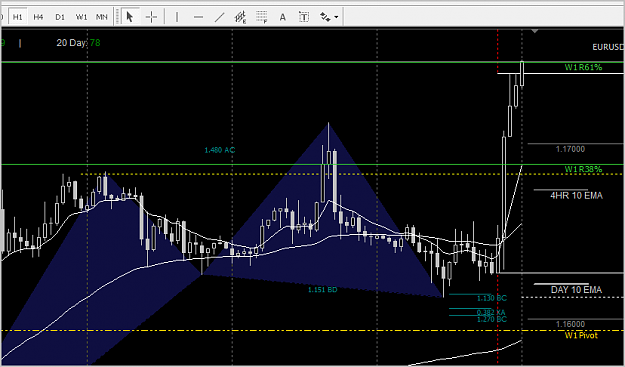The width and height of the screenshot is (625, 367).
Task: Select the cursor arrow tool
Action: point(130,17)
